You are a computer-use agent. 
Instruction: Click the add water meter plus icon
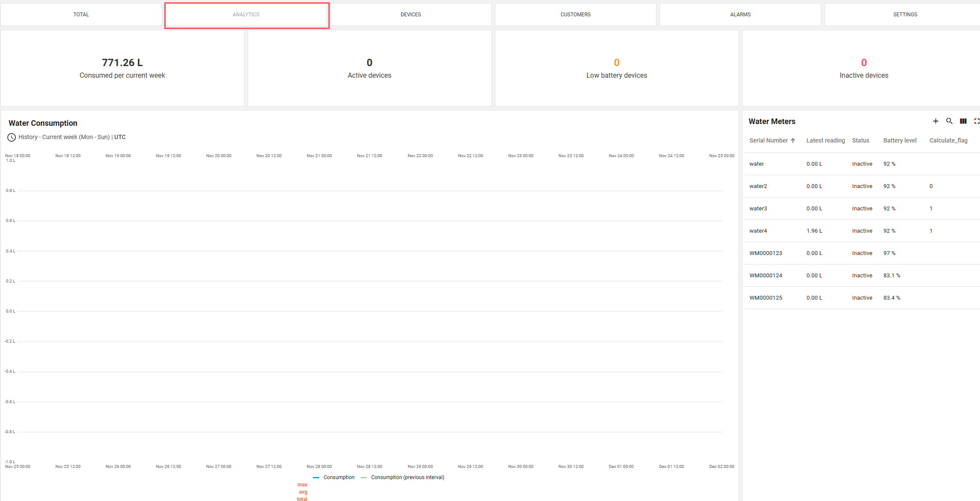coord(935,121)
